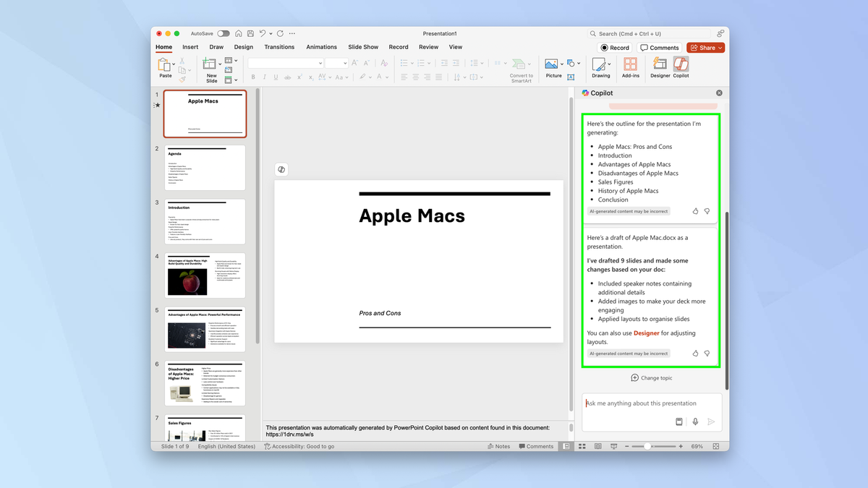Click Convert to SmartArt
This screenshot has height=488, width=868.
point(521,70)
